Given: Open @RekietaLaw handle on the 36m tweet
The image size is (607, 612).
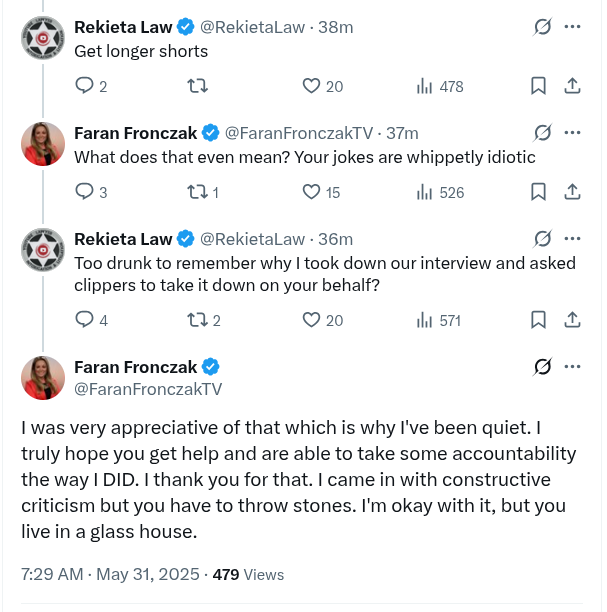Looking at the screenshot, I should [x=252, y=239].
